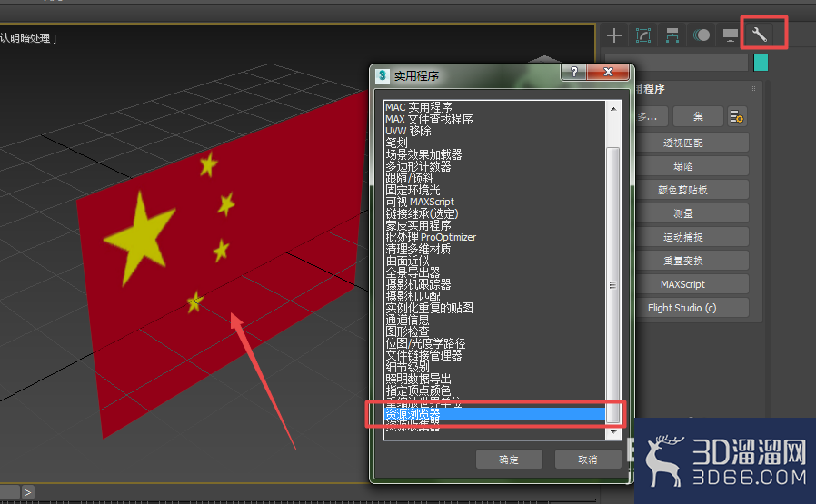Click the MAXScript utility button
Image resolution: width=816 pixels, height=504 pixels.
click(683, 284)
